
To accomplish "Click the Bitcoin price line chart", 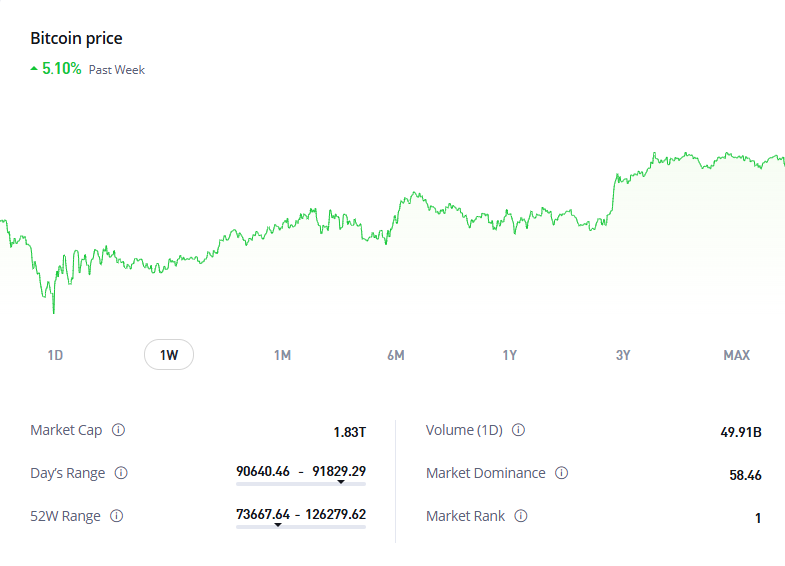I will click(392, 233).
